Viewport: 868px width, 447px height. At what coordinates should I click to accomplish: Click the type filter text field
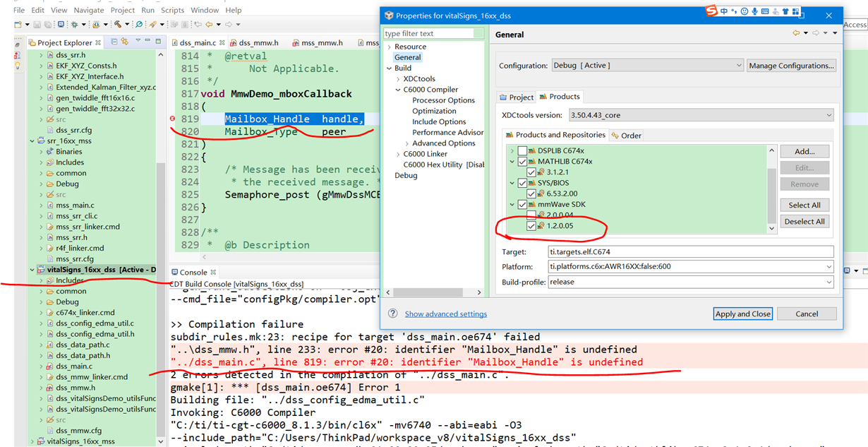point(428,33)
